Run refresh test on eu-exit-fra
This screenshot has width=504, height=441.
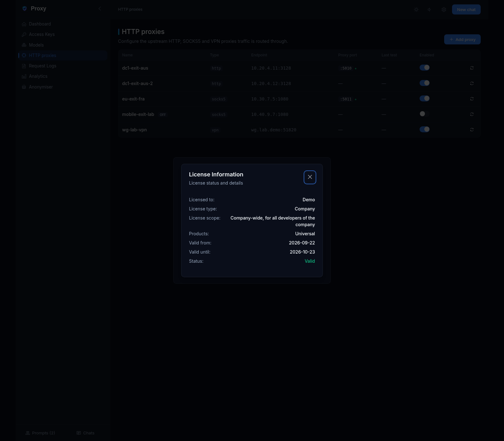[472, 99]
